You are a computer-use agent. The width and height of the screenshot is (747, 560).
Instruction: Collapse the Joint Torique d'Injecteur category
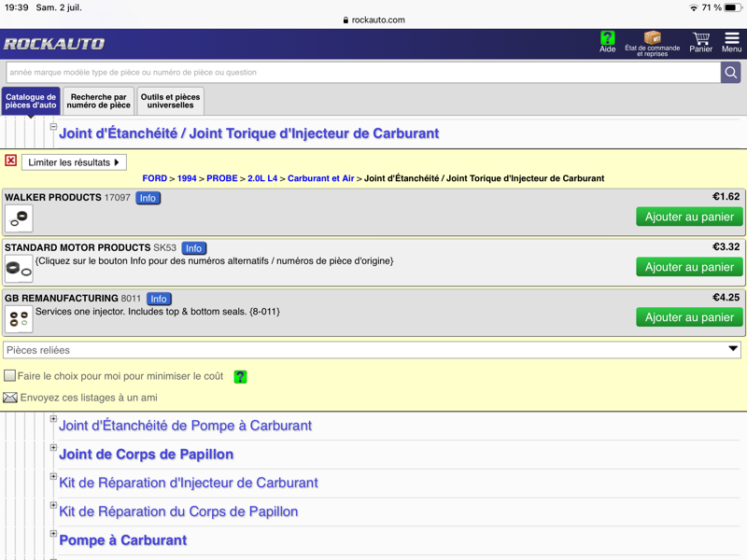(53, 127)
